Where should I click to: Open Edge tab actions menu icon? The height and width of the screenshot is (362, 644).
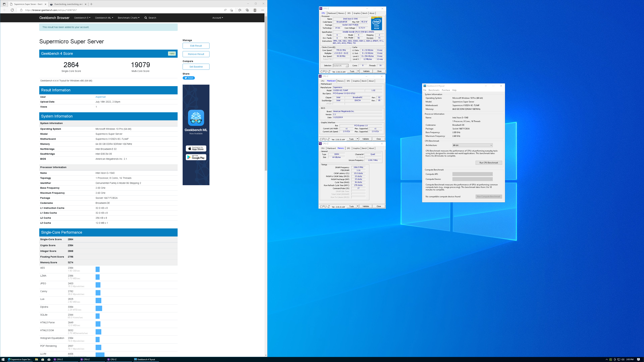tap(4, 4)
